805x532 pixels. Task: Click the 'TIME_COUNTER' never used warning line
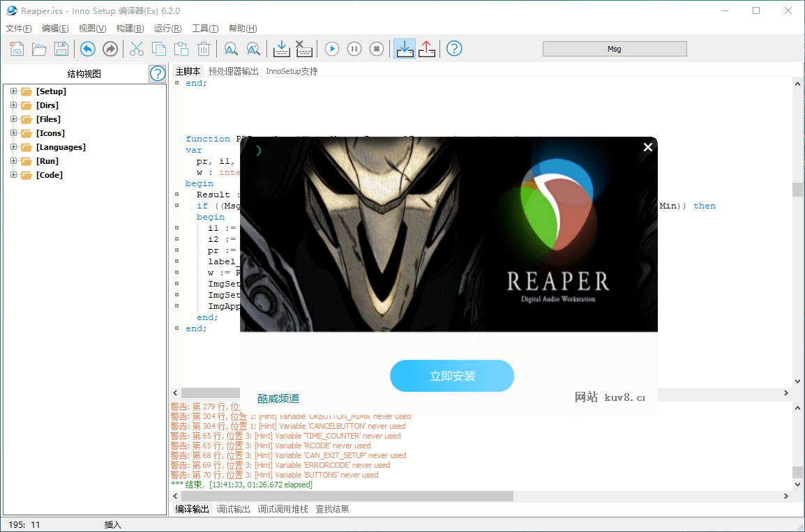(285, 436)
